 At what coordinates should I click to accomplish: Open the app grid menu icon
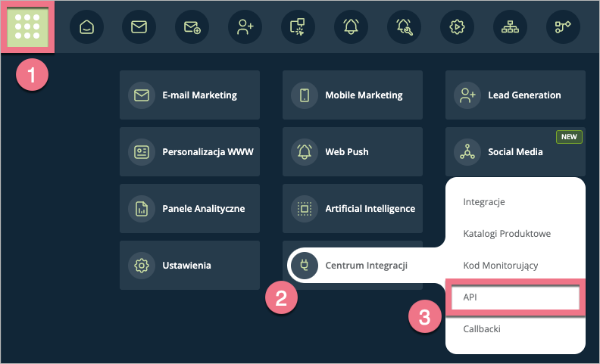coord(27,26)
